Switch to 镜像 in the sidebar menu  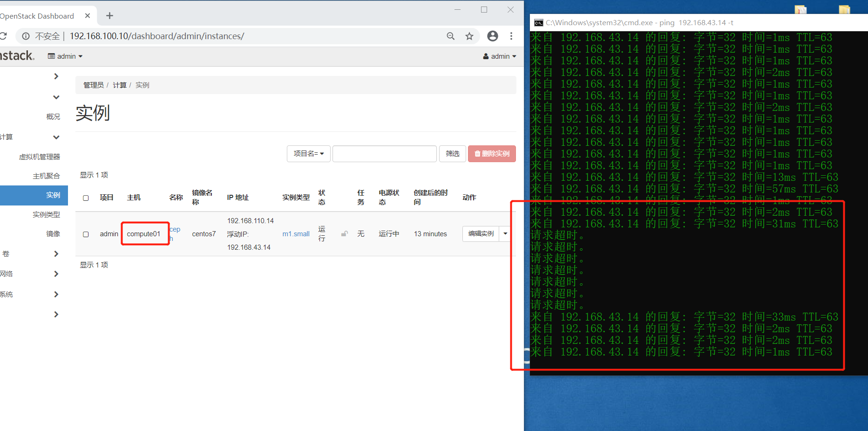[53, 233]
